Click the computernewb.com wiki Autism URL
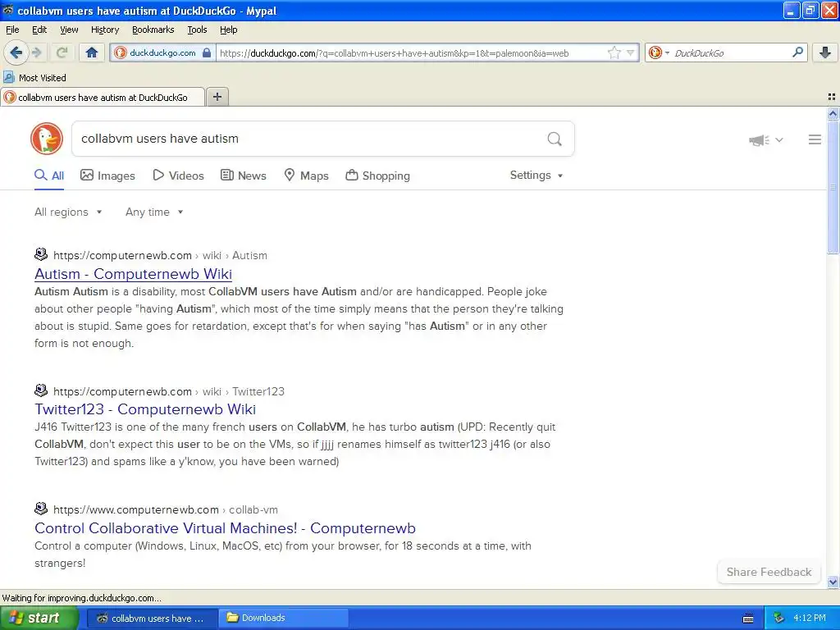 pos(160,256)
